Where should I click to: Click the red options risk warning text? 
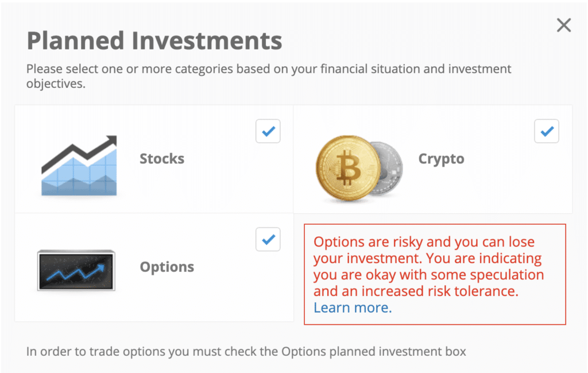(428, 267)
